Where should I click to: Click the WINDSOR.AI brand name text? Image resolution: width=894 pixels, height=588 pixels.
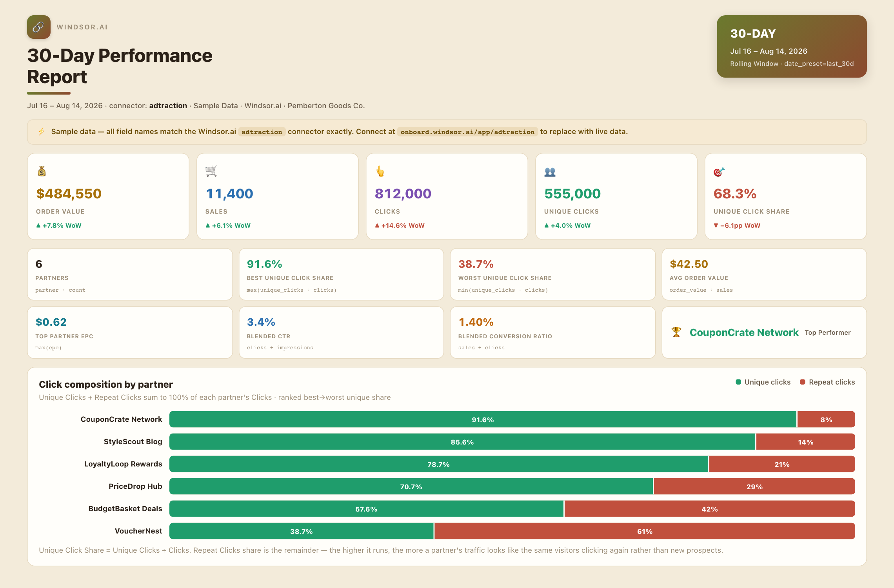coord(82,27)
